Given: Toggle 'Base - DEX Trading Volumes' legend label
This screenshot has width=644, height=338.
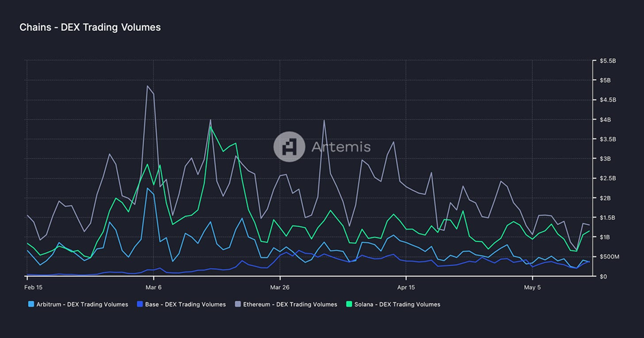Looking at the screenshot, I should (x=185, y=304).
